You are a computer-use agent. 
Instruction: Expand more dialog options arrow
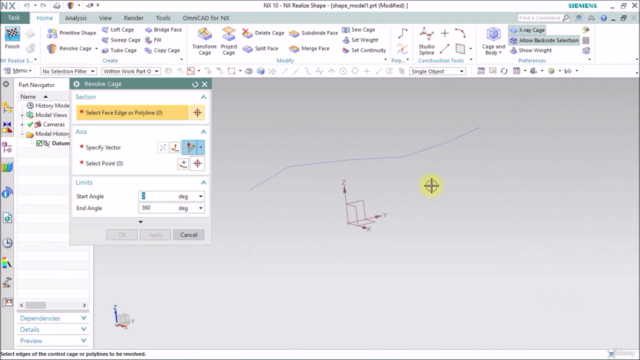[x=140, y=222]
